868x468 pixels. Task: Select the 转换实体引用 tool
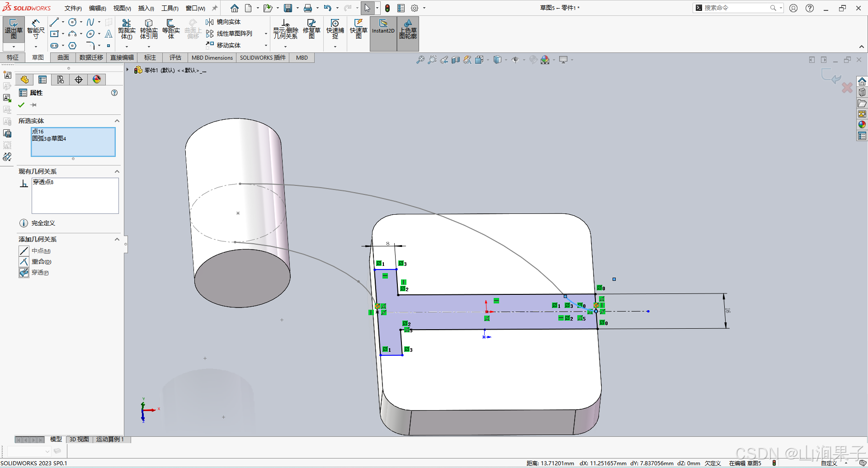click(x=149, y=28)
